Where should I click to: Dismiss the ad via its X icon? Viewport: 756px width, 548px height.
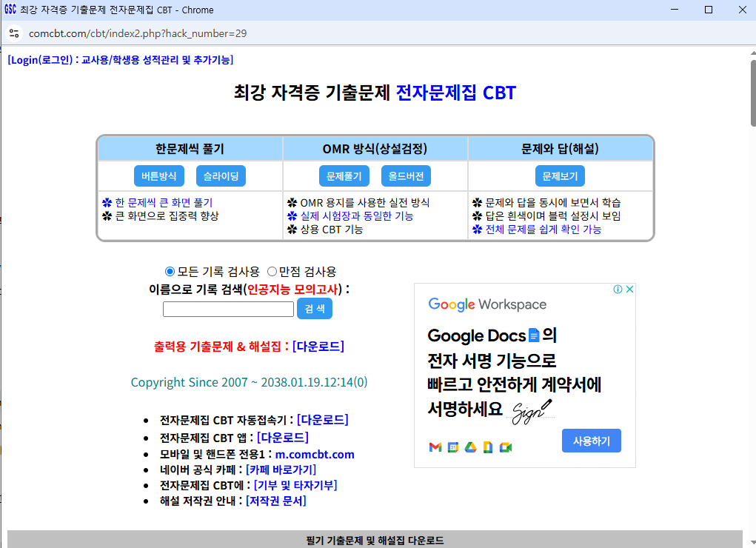click(629, 289)
